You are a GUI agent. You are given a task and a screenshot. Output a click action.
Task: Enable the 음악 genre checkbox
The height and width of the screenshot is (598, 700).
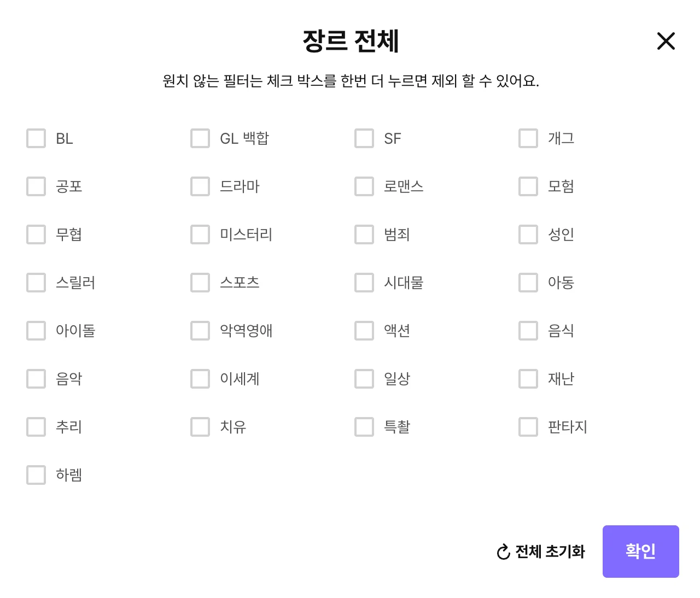(36, 379)
